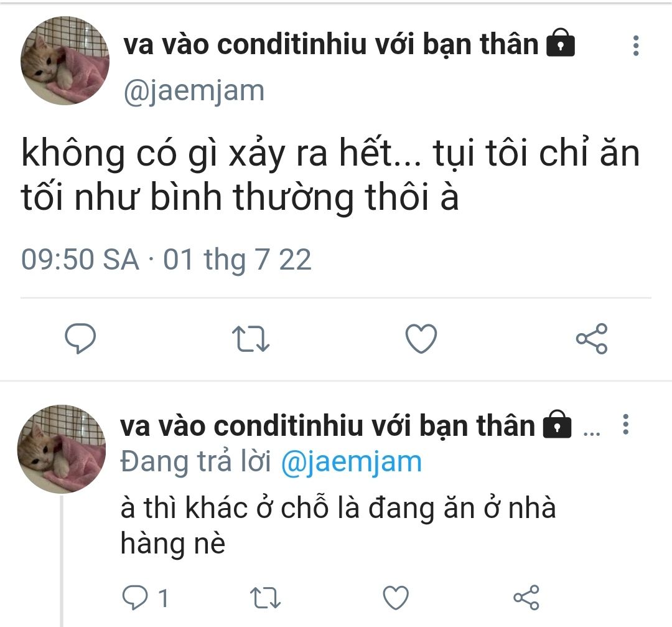Screen dimensions: 672x627
Task: Open the reply tweet text
Action: pyautogui.click(x=338, y=526)
